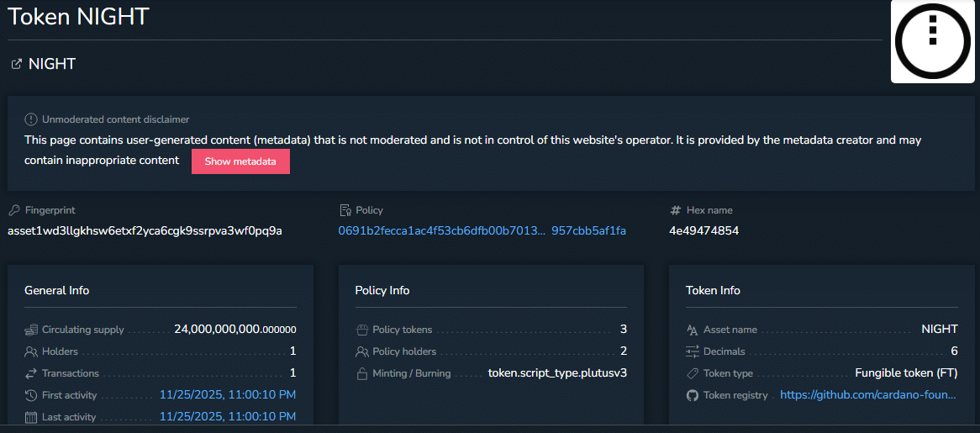Image resolution: width=980 pixels, height=433 pixels.
Task: Click the Policy document icon
Action: (345, 210)
